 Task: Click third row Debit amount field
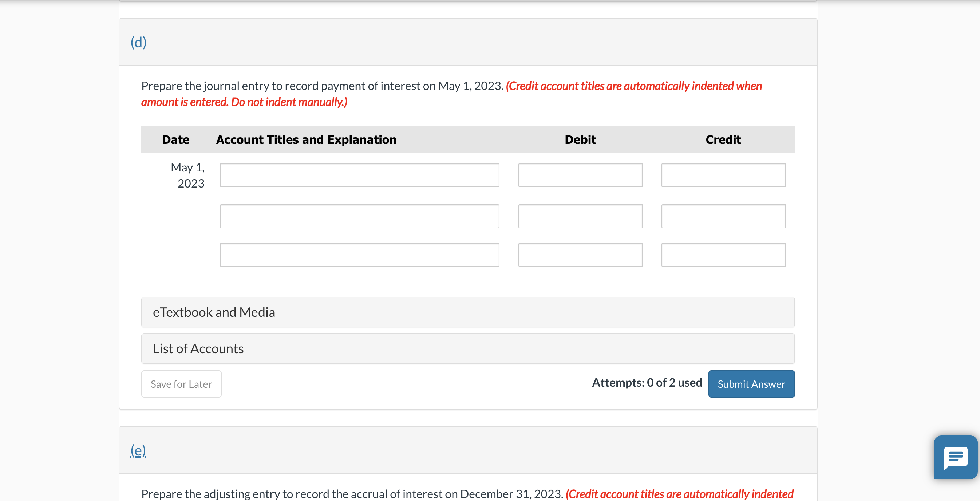tap(580, 255)
